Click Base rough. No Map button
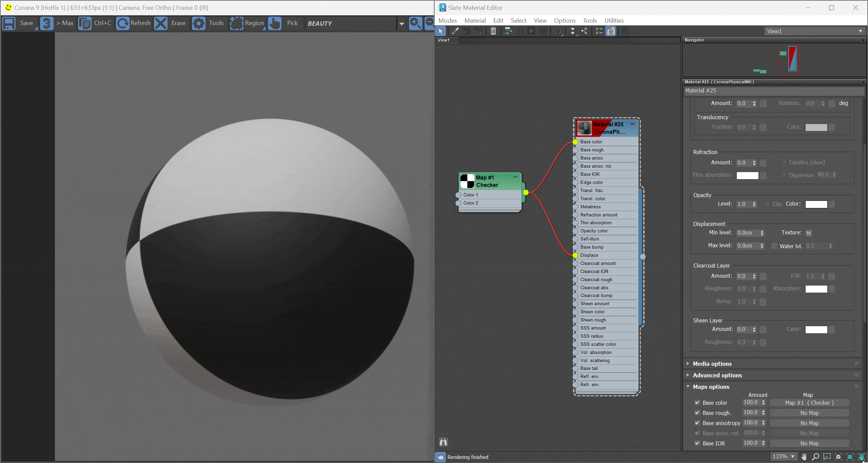This screenshot has height=463, width=868. pos(809,413)
